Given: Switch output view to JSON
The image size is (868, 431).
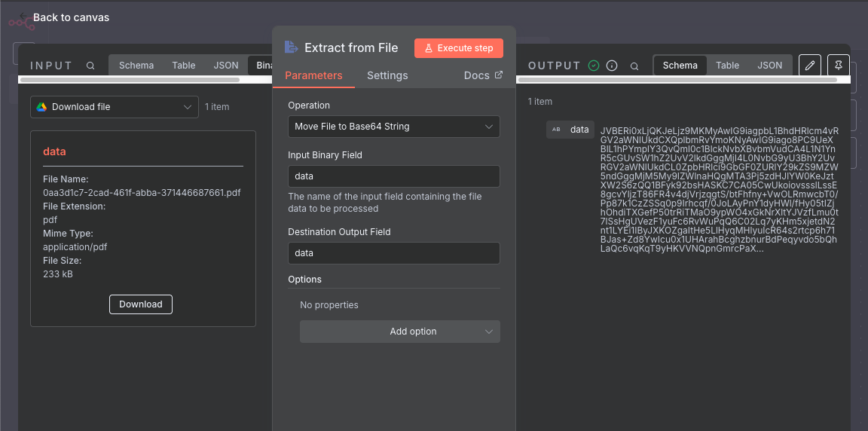Looking at the screenshot, I should click(x=769, y=66).
